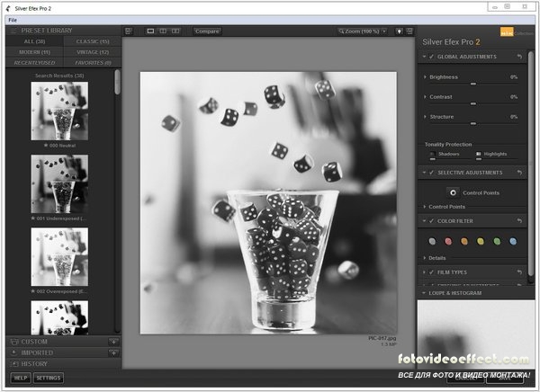
Task: Toggle Global Adjustments checkbox
Action: [x=431, y=57]
